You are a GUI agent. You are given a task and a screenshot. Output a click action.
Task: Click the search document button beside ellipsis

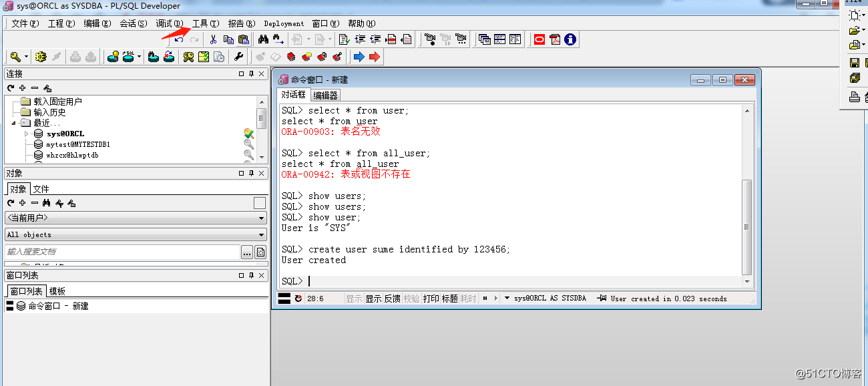260,252
